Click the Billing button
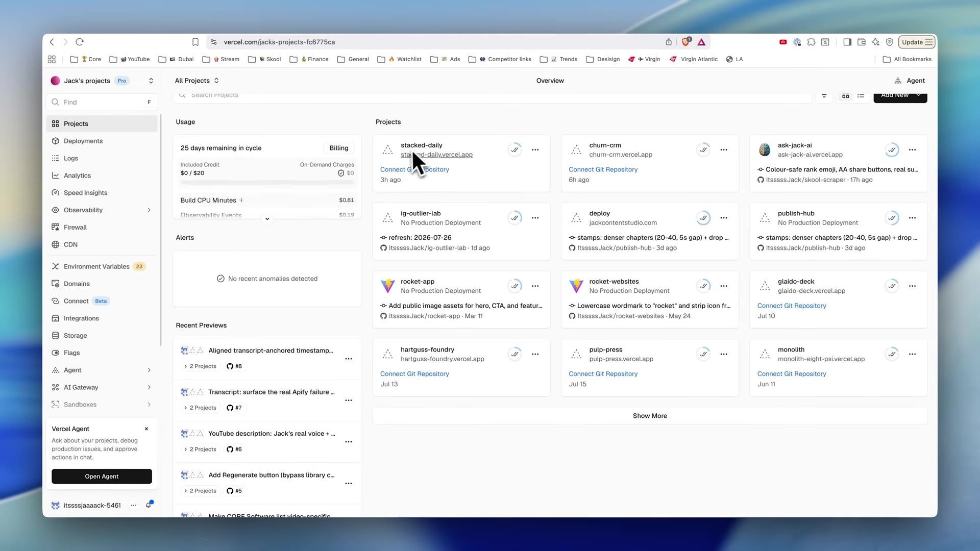Image resolution: width=980 pixels, height=551 pixels. coord(339,148)
